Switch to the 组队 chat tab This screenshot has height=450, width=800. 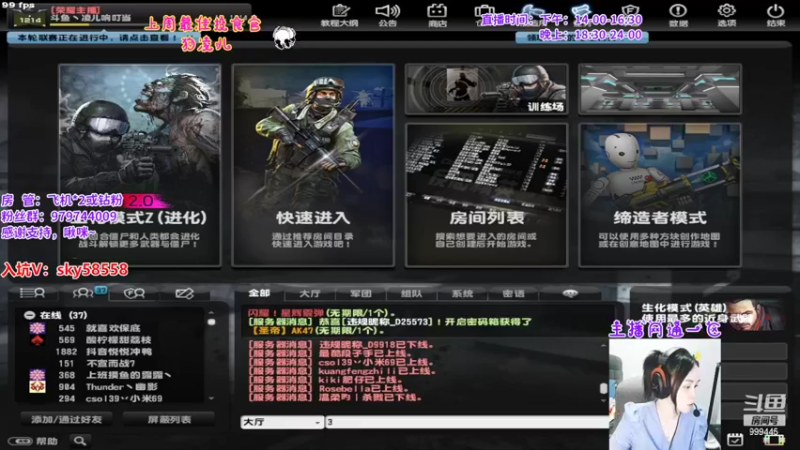click(411, 293)
